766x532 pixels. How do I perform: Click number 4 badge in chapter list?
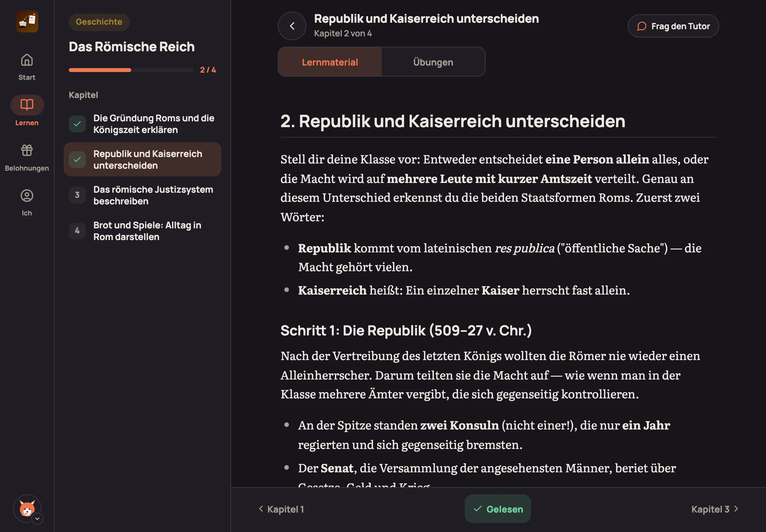[x=77, y=231]
